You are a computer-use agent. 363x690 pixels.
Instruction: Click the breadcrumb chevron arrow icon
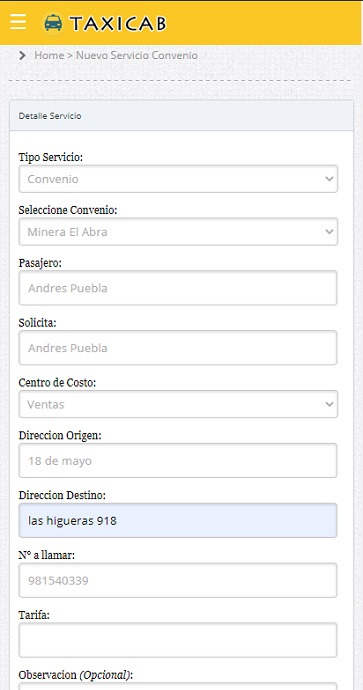click(22, 55)
